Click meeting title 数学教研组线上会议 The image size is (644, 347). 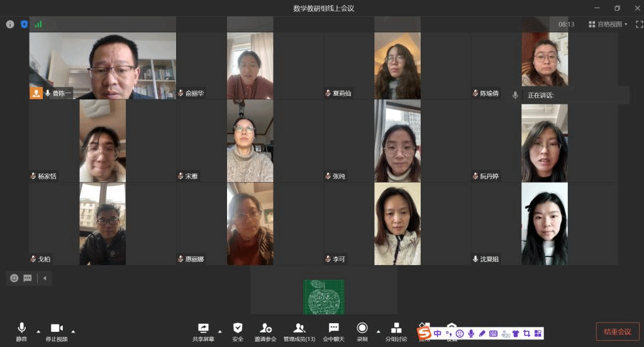click(324, 8)
